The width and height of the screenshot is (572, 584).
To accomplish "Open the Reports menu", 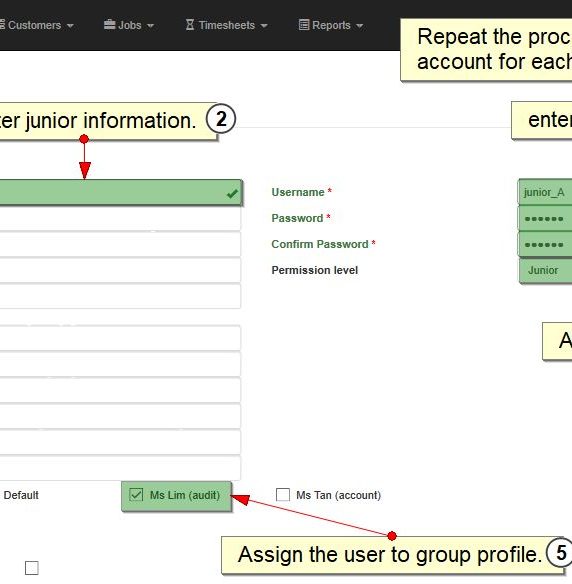I will (331, 25).
